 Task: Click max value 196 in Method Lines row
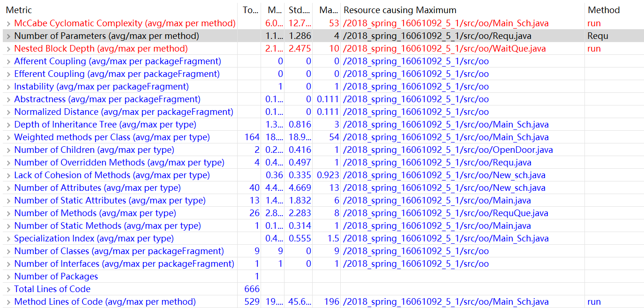click(x=331, y=302)
